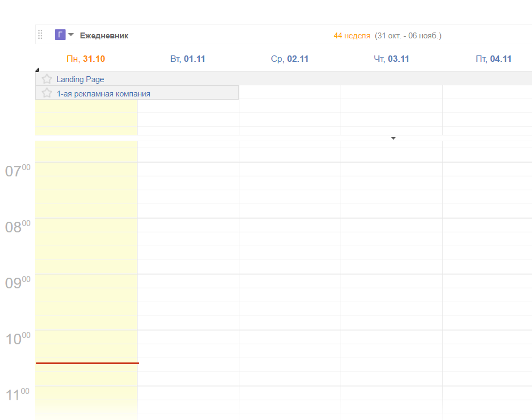Star the Landing Page task

point(47,79)
